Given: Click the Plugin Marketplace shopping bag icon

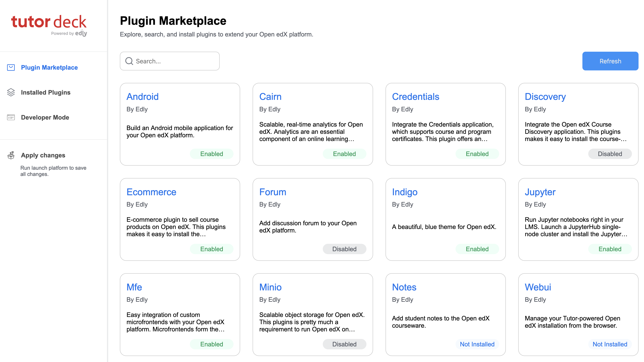Looking at the screenshot, I should 11,67.
